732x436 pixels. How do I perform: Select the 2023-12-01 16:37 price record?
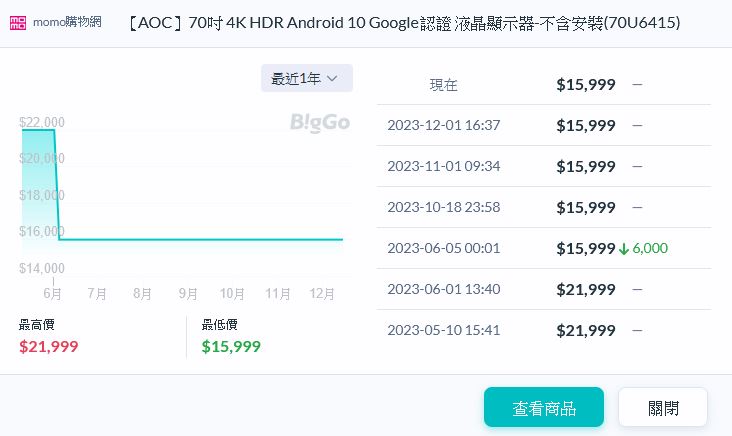(x=543, y=125)
